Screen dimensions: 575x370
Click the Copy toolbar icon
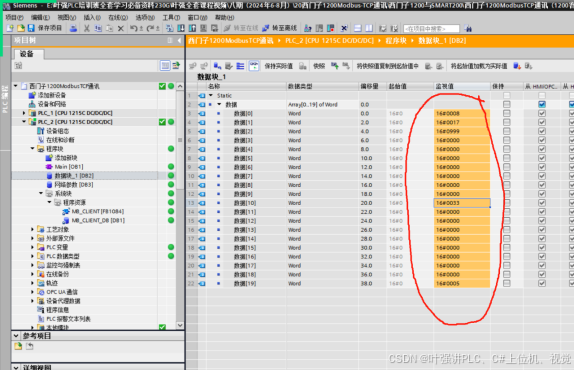98,28
